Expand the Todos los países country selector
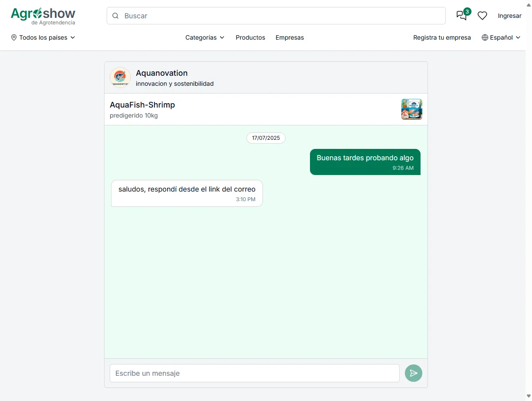Image resolution: width=532 pixels, height=401 pixels. [x=43, y=37]
